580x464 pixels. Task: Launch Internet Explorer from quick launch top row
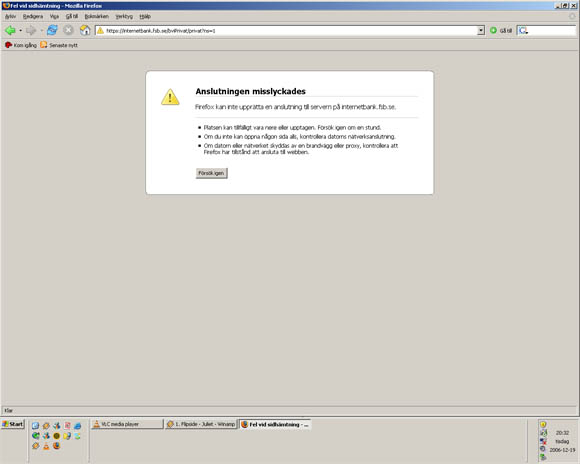pyautogui.click(x=78, y=426)
